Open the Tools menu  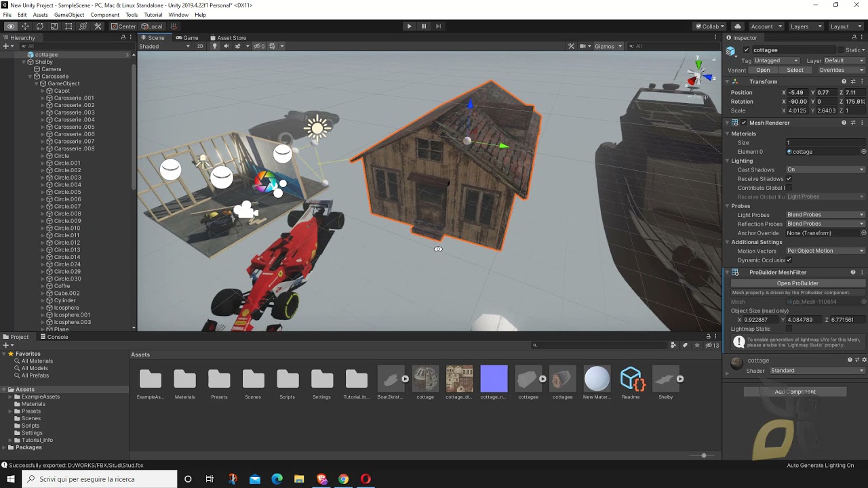pos(132,15)
